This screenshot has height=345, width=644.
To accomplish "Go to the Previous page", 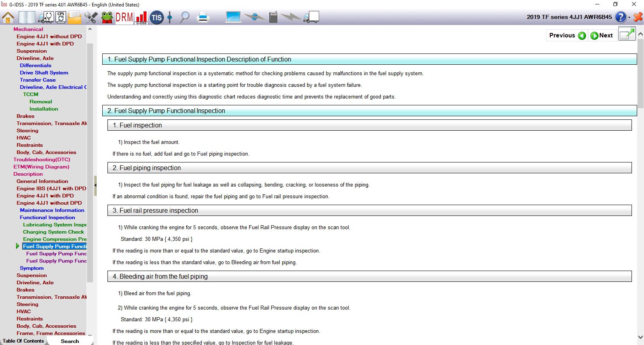I will click(x=568, y=35).
